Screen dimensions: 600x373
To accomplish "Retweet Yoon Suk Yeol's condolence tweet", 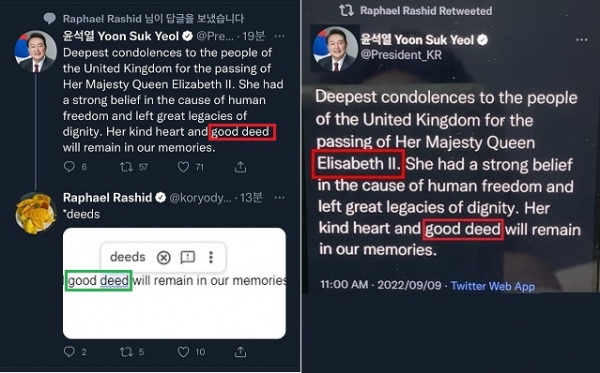I will (x=126, y=167).
